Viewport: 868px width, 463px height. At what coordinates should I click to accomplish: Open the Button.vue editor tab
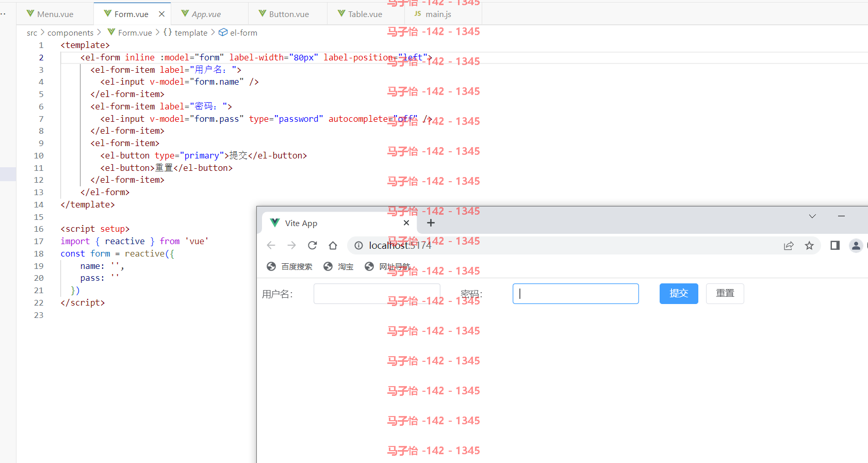[x=289, y=14]
